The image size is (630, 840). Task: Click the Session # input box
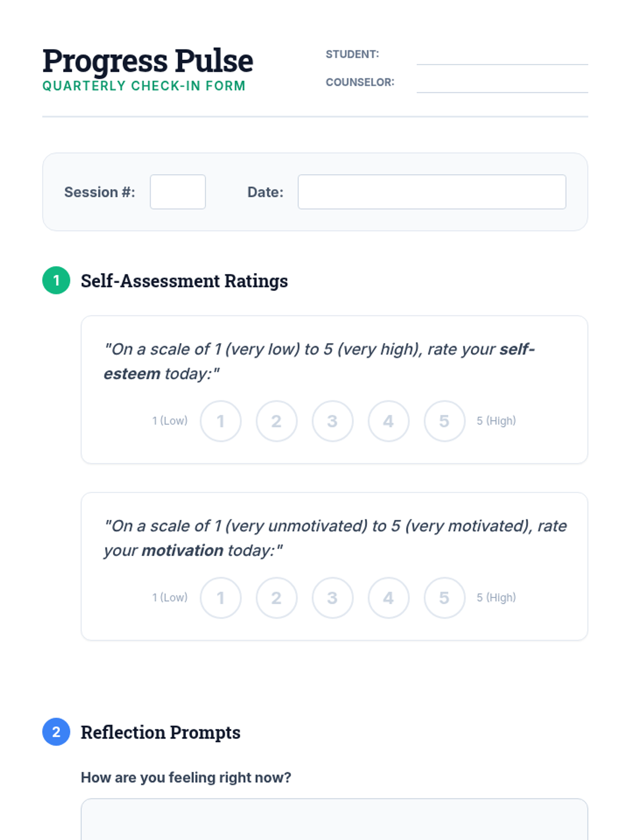177,192
